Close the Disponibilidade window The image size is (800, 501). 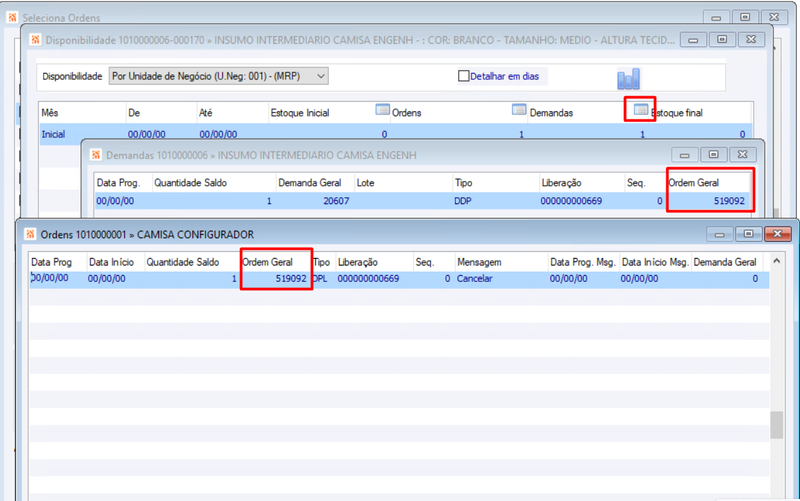[751, 39]
